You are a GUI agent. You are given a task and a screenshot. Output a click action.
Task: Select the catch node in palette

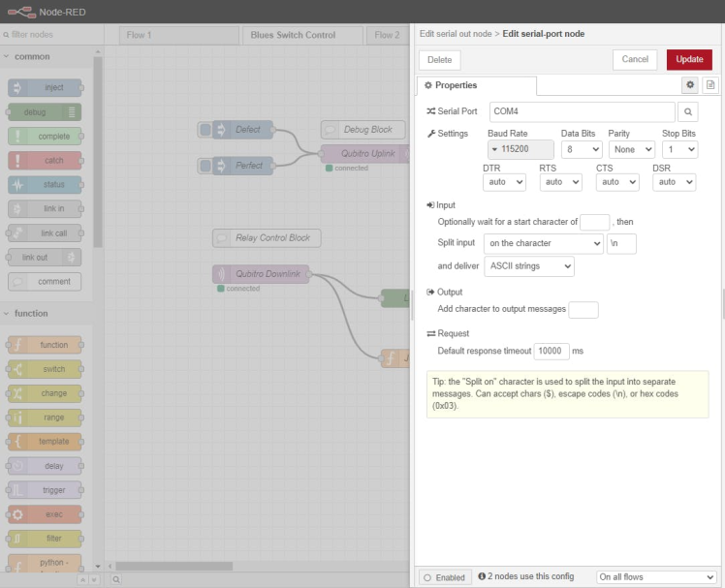(45, 161)
